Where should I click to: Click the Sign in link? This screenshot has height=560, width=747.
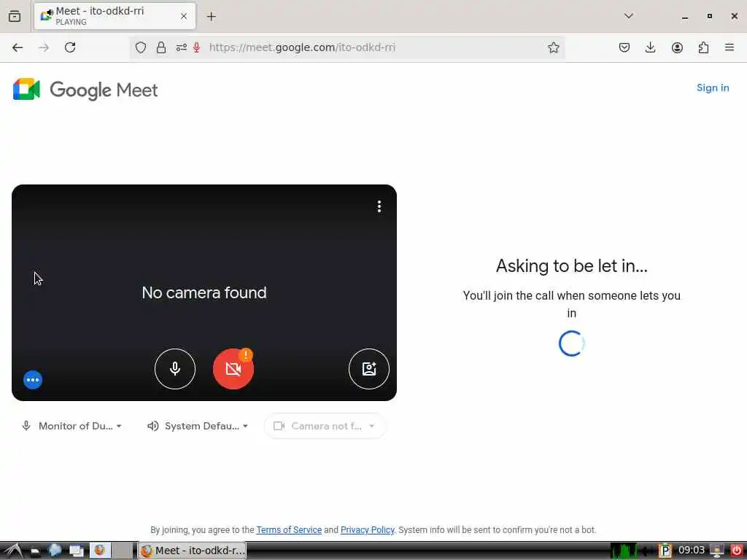click(713, 87)
